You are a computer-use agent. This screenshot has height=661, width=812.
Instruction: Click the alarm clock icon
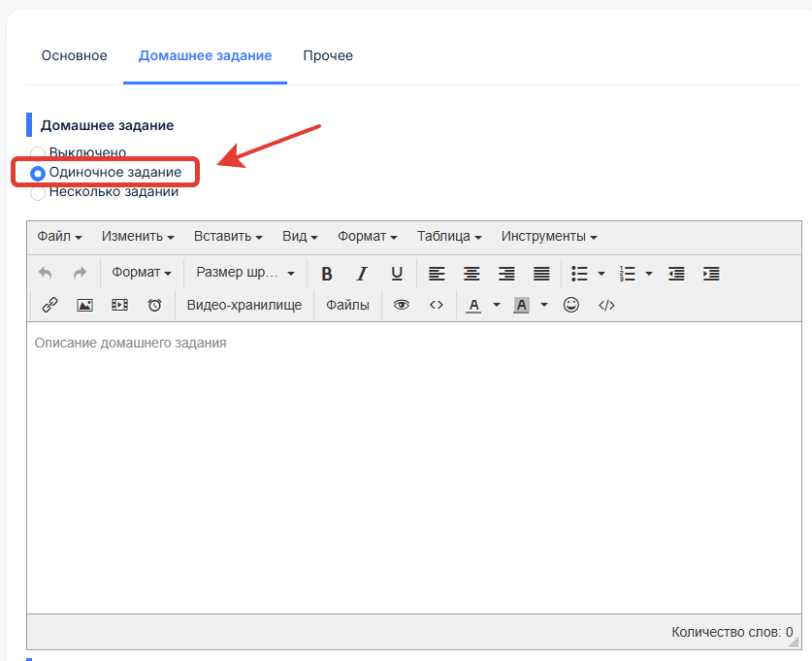click(x=155, y=305)
